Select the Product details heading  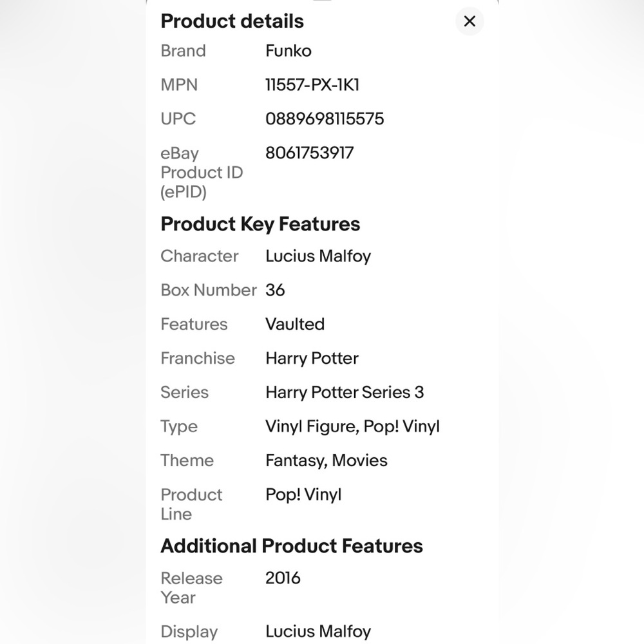[x=232, y=21]
